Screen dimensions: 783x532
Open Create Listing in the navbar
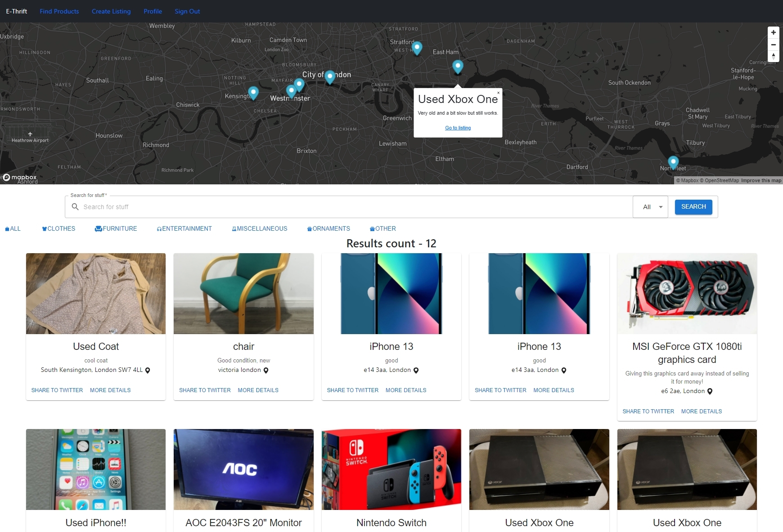111,11
